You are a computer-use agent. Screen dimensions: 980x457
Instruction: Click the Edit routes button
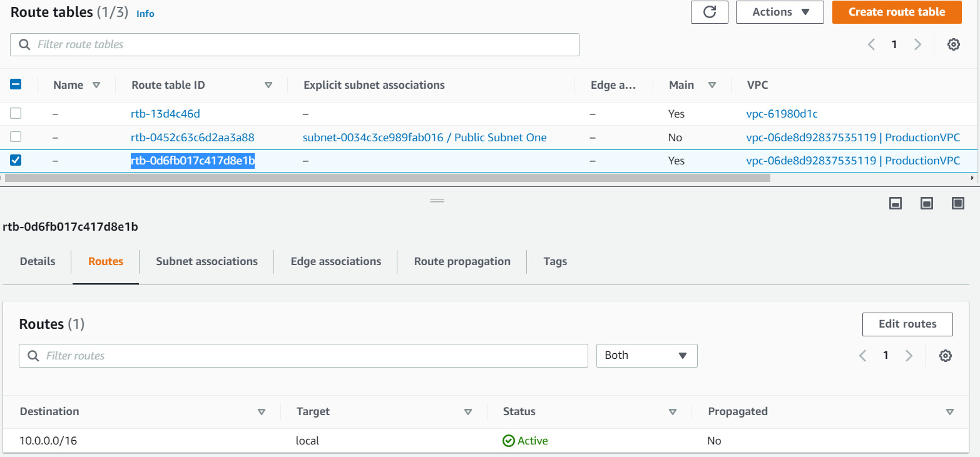click(907, 324)
